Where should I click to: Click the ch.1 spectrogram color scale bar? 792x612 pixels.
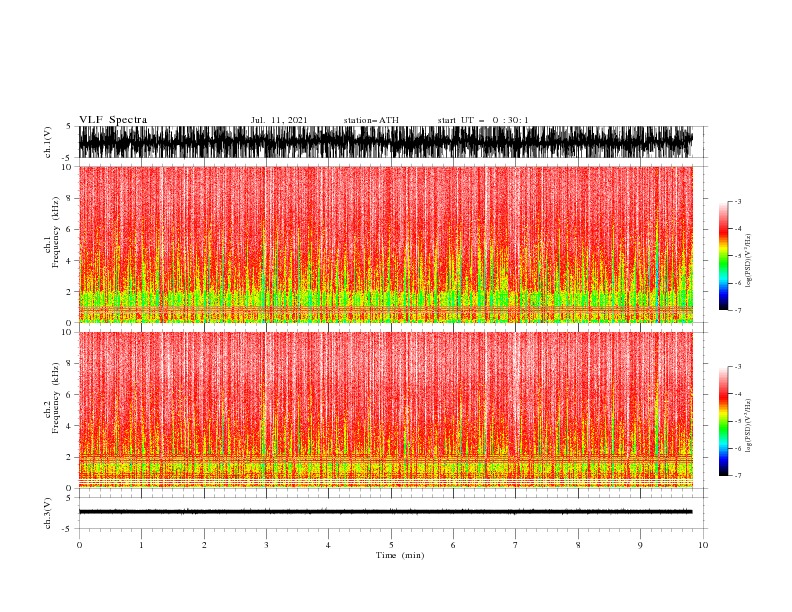tap(723, 256)
